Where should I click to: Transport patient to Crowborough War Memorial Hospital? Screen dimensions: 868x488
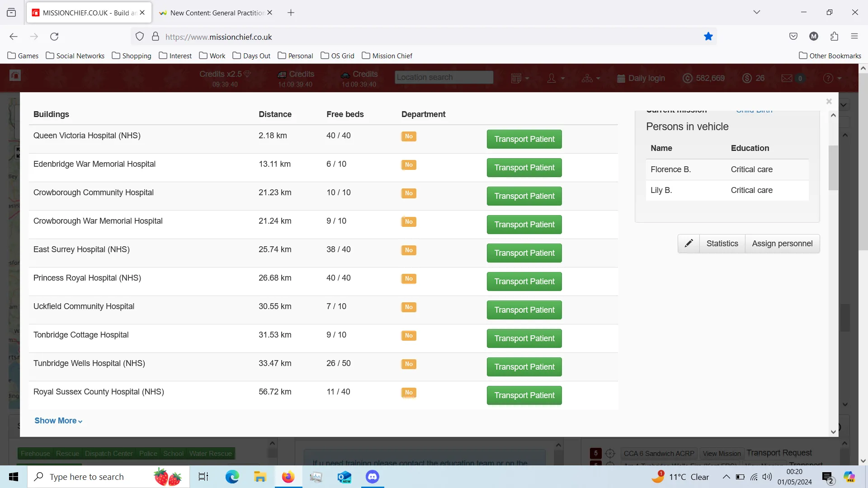[x=524, y=225]
